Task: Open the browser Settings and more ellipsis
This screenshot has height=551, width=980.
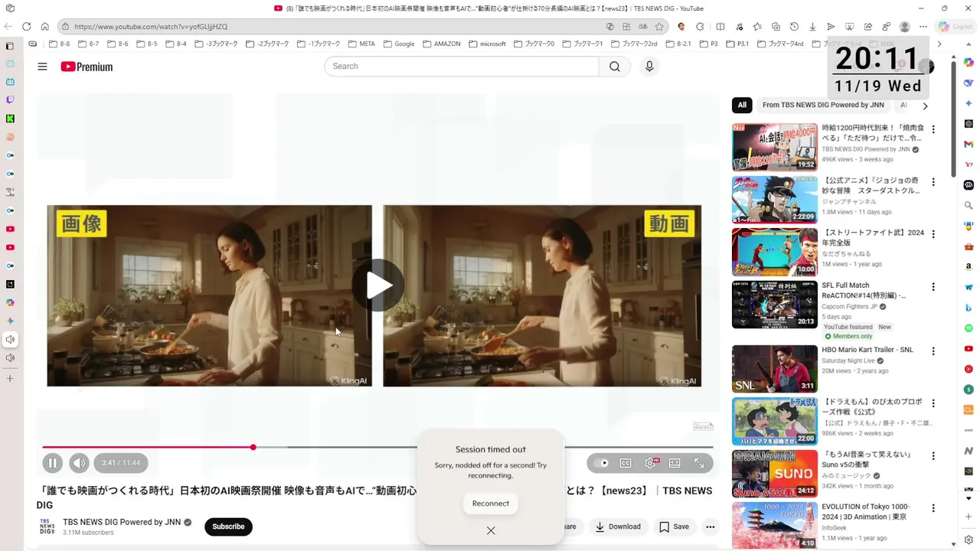Action: [923, 26]
